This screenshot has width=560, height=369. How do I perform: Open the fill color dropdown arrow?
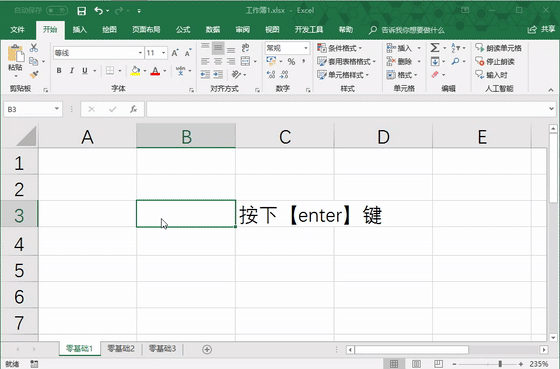145,71
